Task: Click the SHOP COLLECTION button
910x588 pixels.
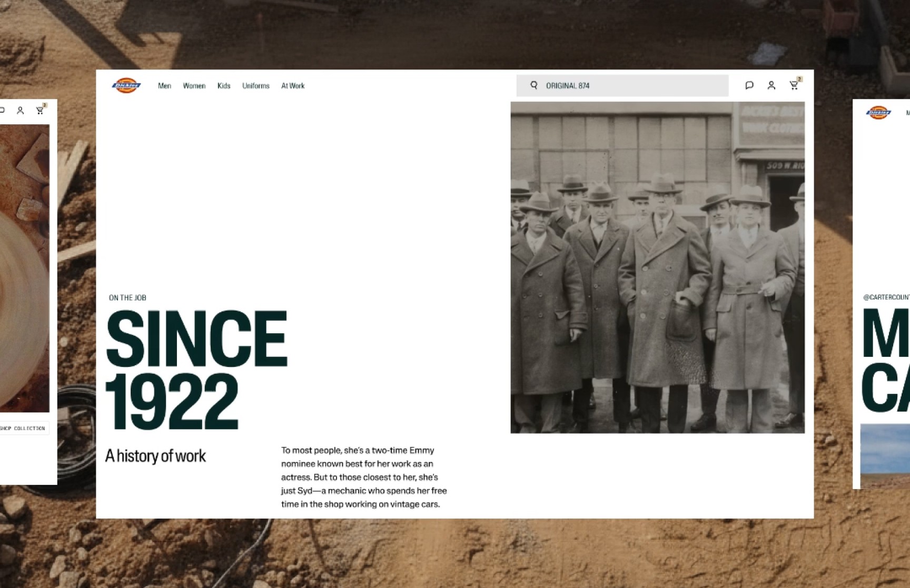Action: (23, 428)
